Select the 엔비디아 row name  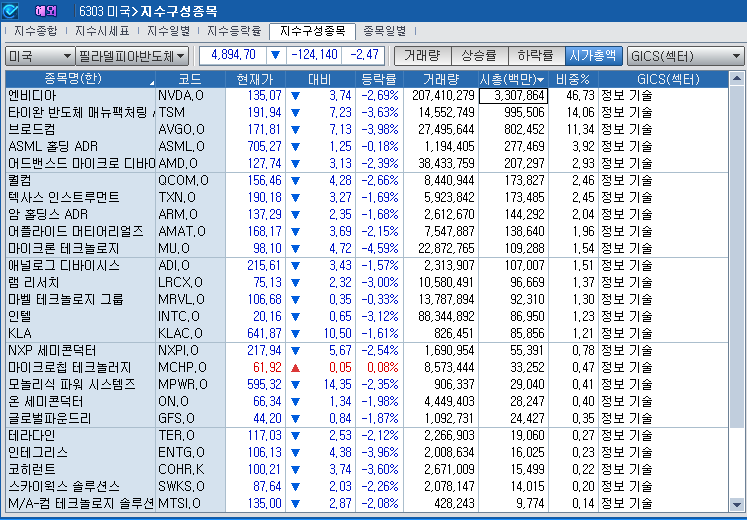pos(32,96)
